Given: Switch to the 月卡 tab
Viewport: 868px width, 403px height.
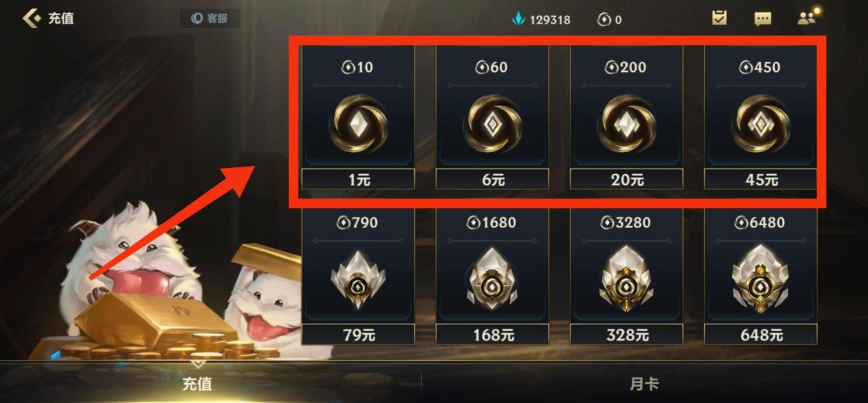Looking at the screenshot, I should pos(644,384).
